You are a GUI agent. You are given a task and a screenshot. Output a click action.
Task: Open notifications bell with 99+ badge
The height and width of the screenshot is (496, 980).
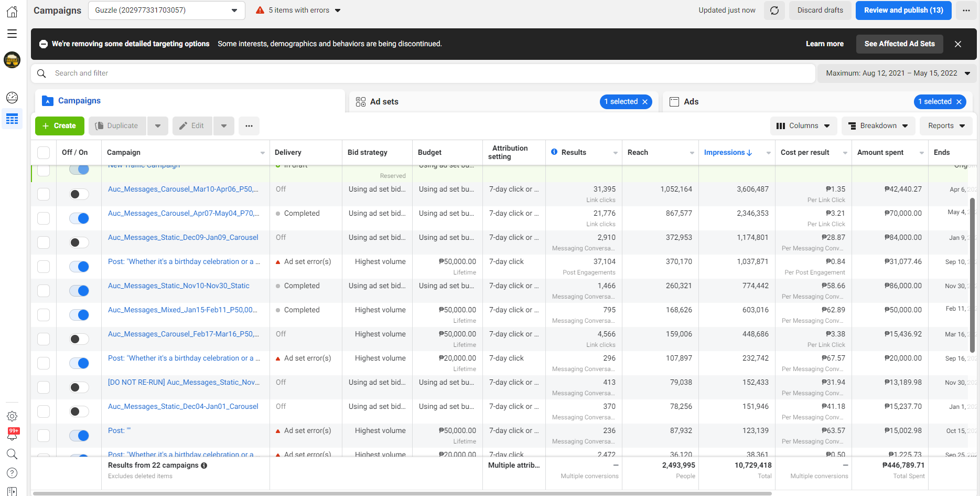point(12,435)
